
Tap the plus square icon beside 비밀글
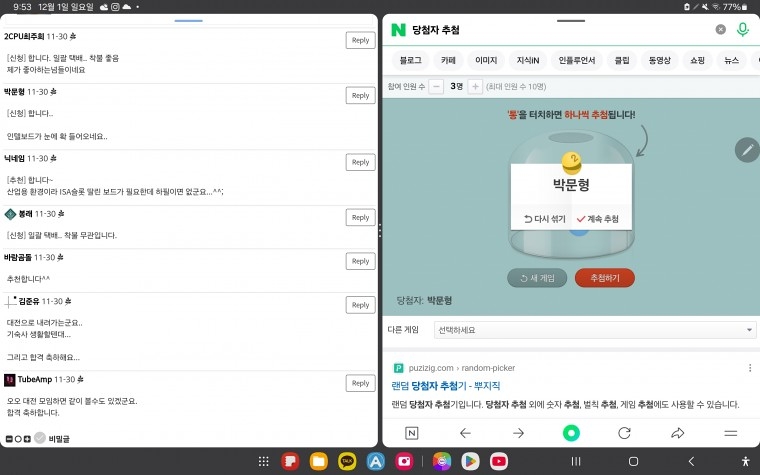pos(27,439)
